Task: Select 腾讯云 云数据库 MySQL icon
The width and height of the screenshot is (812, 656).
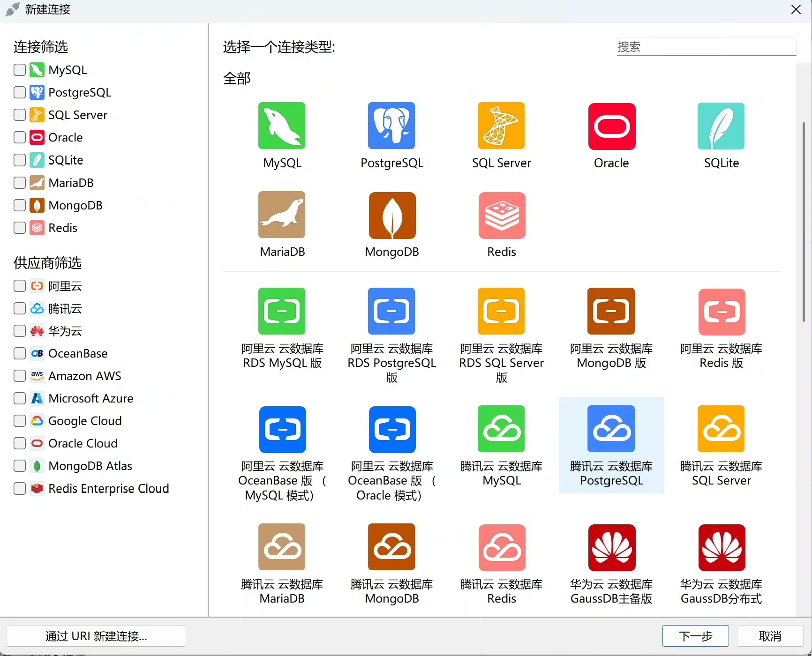Action: 501,429
